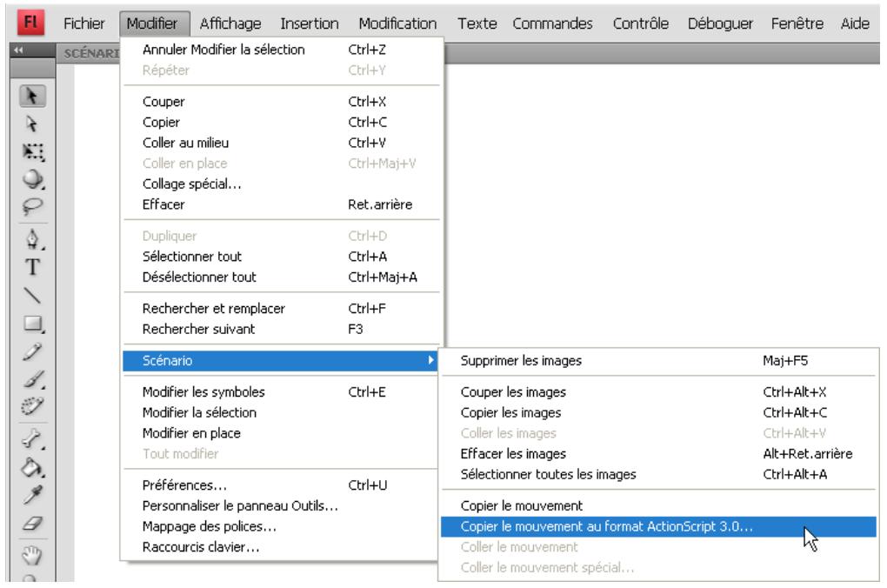This screenshot has height=588, width=887.
Task: Select the Text tool
Action: pyautogui.click(x=33, y=266)
